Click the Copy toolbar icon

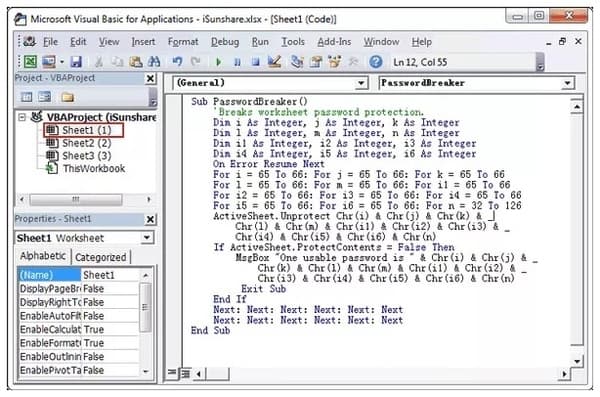pos(117,61)
